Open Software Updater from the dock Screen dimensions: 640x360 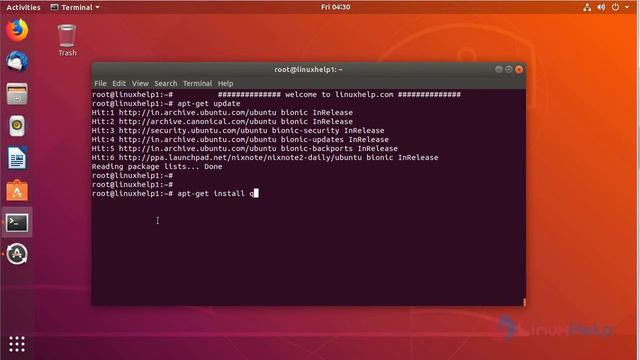pyautogui.click(x=17, y=254)
